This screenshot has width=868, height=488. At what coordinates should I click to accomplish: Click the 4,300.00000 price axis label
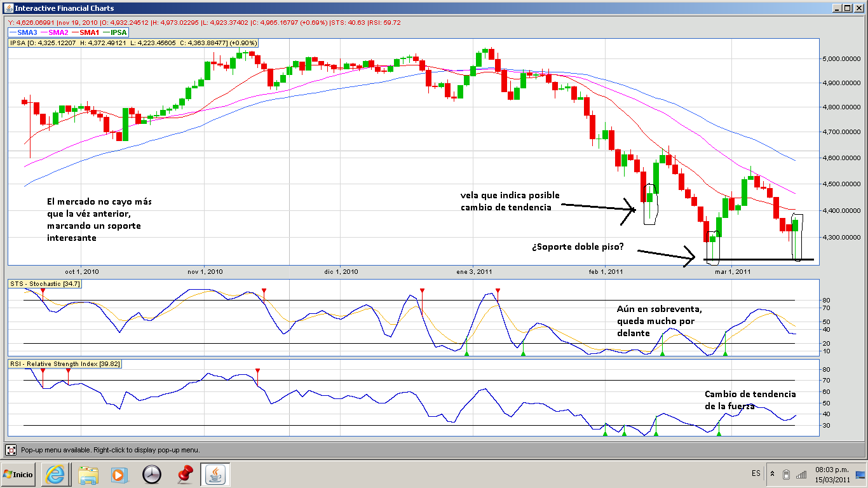(841, 238)
